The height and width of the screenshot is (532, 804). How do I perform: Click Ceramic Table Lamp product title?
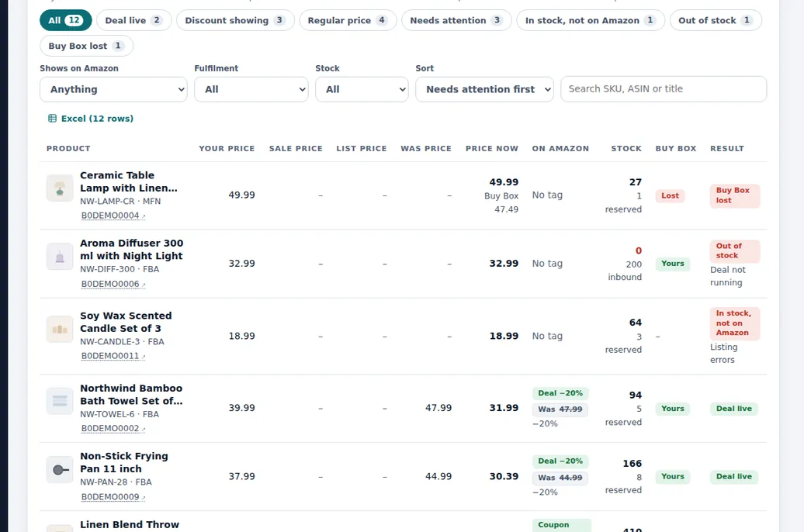(x=129, y=181)
